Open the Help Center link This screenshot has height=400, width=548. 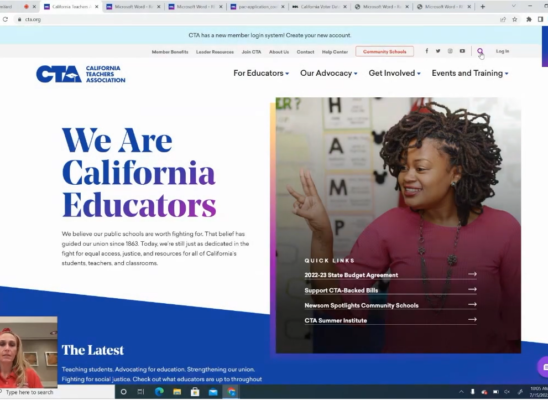click(335, 52)
